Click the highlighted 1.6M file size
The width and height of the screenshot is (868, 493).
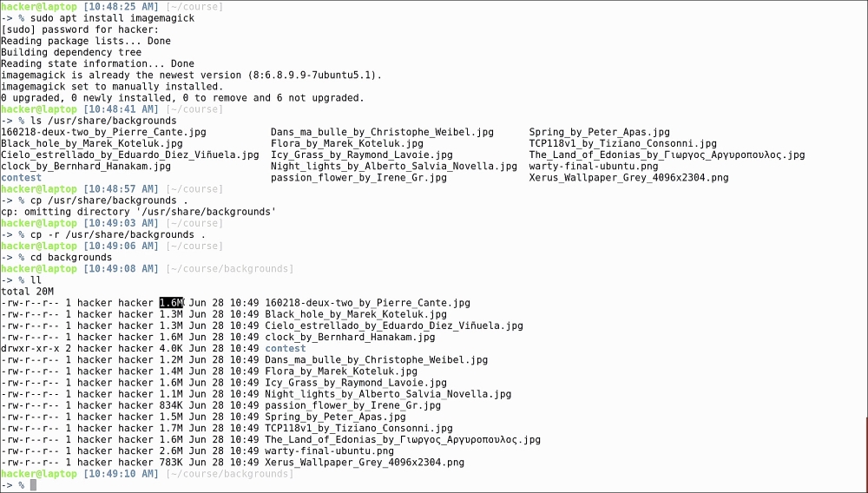click(x=172, y=303)
